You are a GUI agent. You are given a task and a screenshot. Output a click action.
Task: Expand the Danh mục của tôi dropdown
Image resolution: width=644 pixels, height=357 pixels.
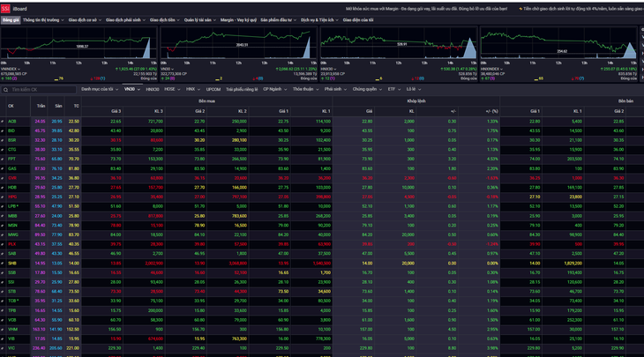click(x=100, y=89)
